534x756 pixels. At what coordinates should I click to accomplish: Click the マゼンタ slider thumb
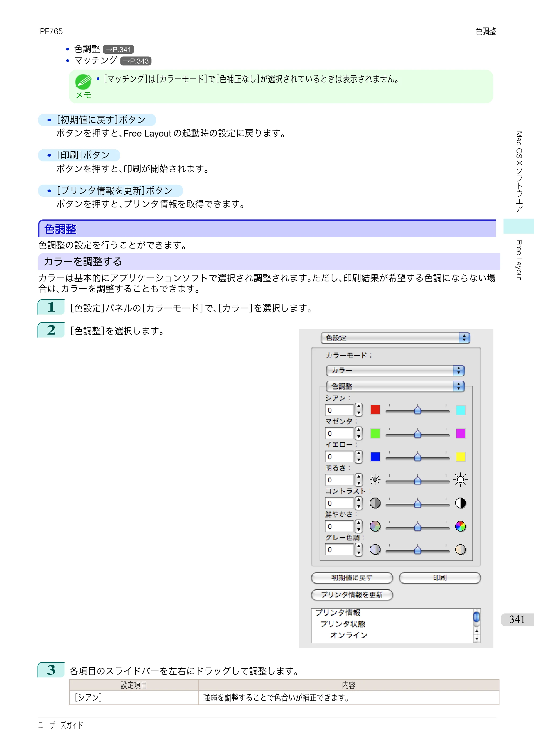(418, 433)
